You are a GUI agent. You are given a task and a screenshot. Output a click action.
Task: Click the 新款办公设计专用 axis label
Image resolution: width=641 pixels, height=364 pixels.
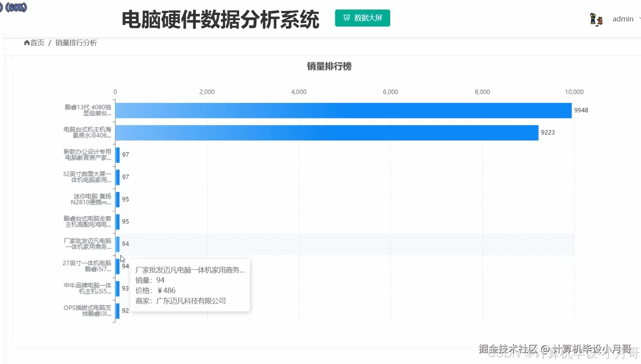click(x=88, y=154)
